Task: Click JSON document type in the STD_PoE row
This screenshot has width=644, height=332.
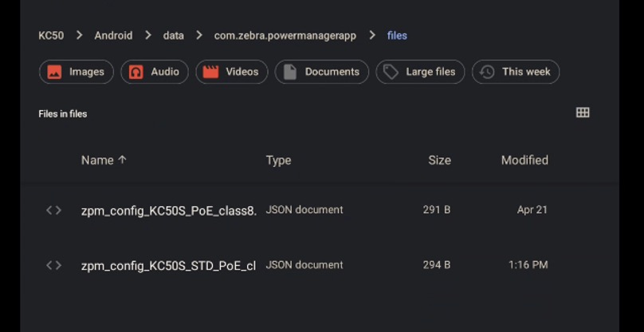Action: (x=304, y=265)
